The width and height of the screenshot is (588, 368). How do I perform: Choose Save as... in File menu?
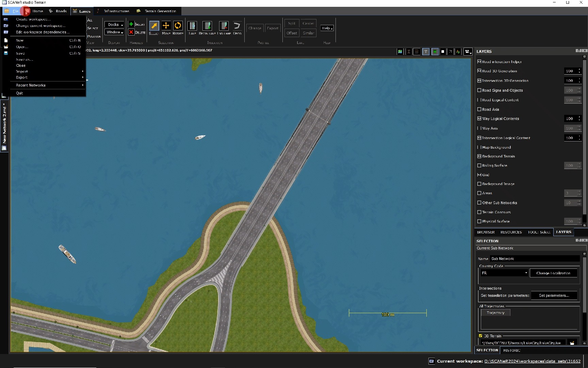tap(24, 60)
